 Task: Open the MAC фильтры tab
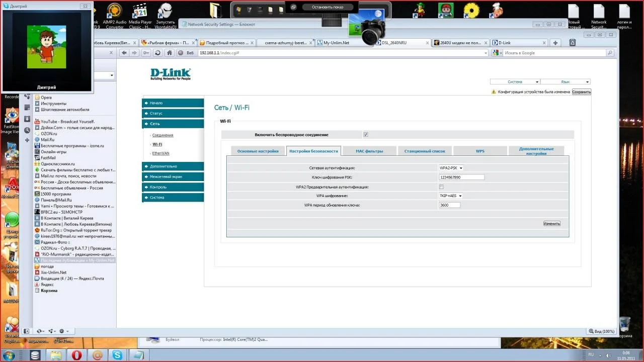[x=369, y=151]
